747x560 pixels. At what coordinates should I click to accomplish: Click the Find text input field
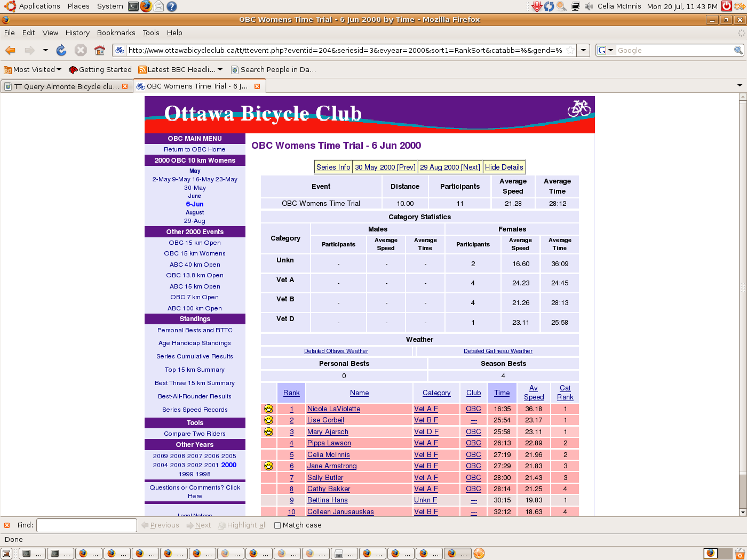(86, 525)
